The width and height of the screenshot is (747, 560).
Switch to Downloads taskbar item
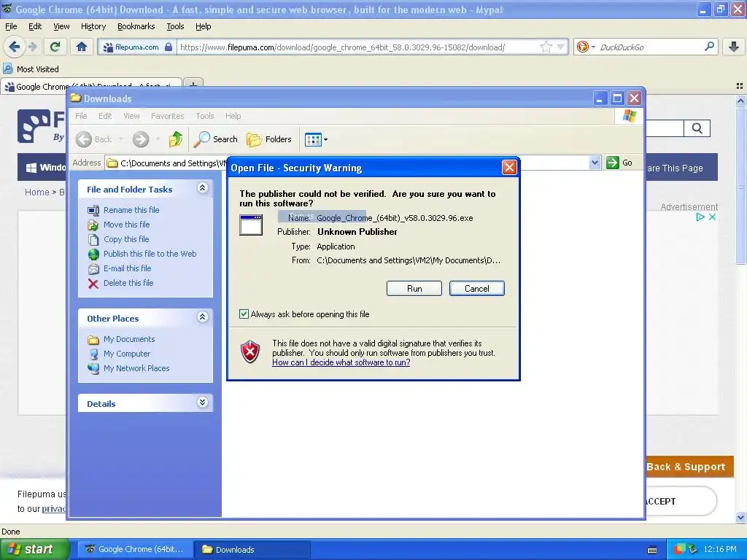(252, 550)
